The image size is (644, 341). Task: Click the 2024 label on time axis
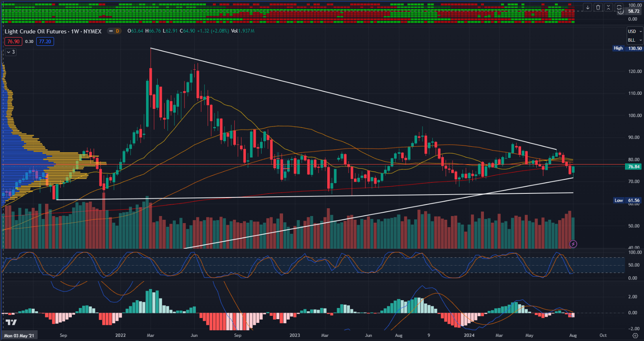pyautogui.click(x=469, y=335)
